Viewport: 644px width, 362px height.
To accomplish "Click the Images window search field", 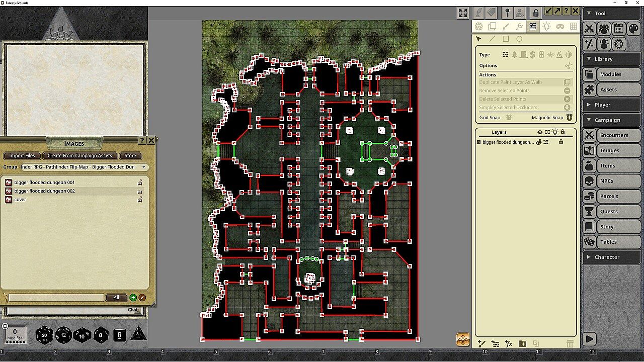I will pyautogui.click(x=56, y=298).
